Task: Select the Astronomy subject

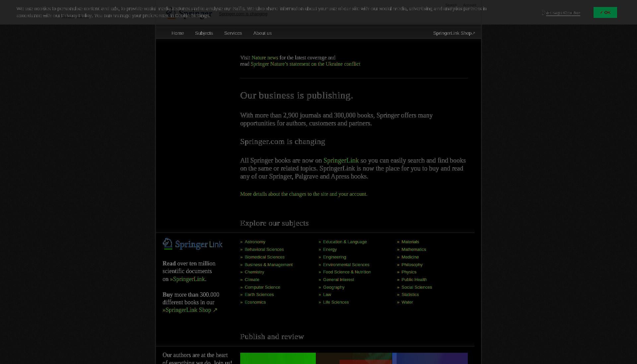Action: click(x=255, y=242)
